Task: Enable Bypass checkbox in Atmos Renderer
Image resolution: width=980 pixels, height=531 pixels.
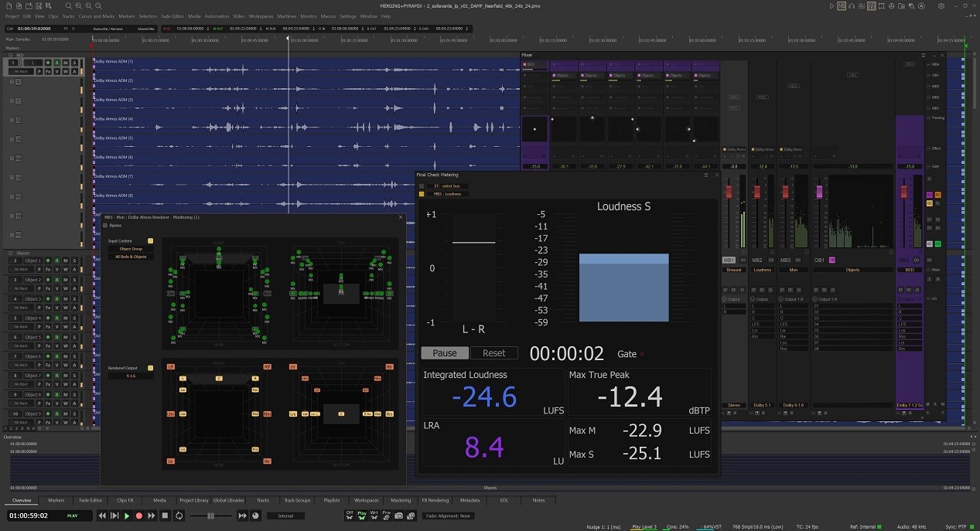Action: pos(106,225)
